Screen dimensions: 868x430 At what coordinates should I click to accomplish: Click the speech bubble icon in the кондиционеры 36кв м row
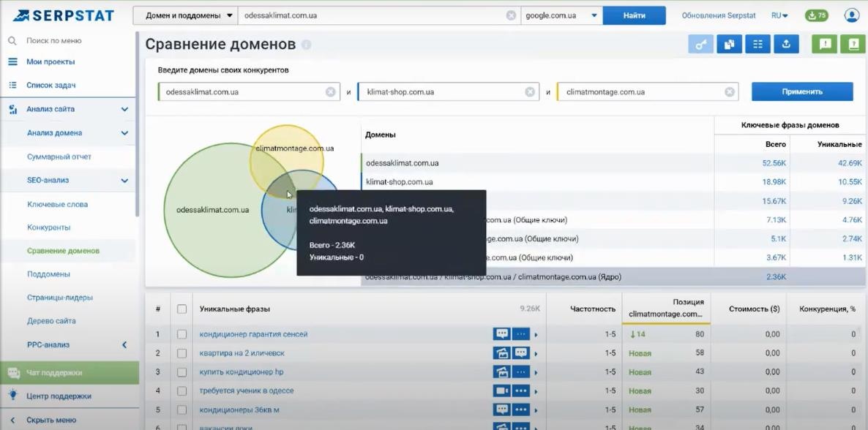click(502, 410)
